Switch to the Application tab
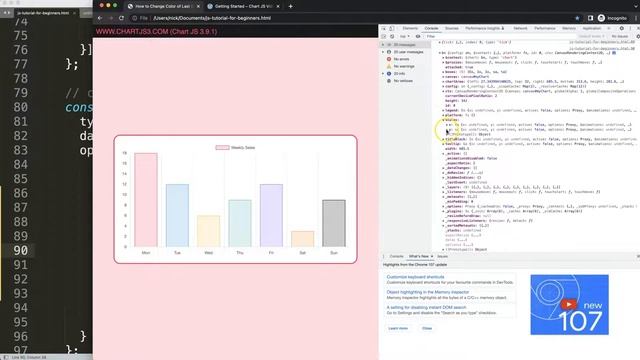Viewport: 640px width, 360px height. point(591,28)
